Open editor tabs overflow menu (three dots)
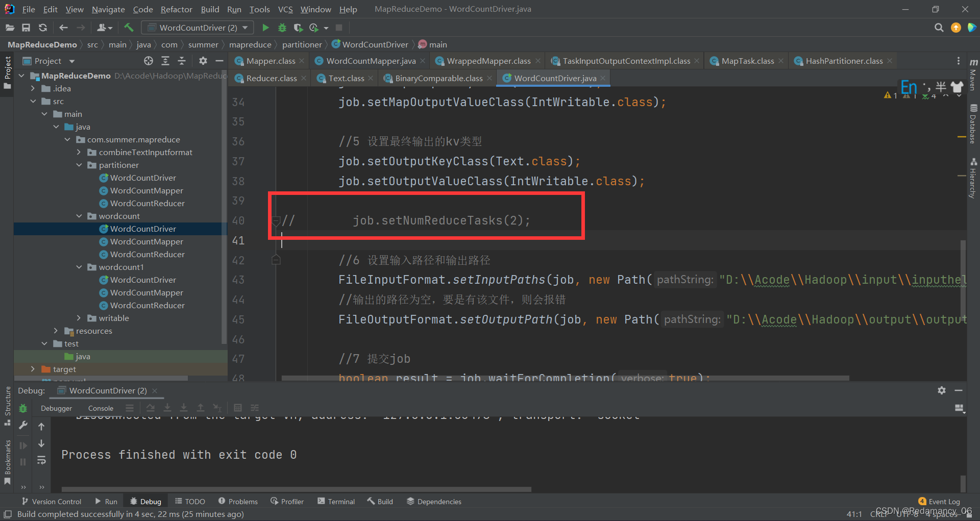980x521 pixels. [x=959, y=61]
